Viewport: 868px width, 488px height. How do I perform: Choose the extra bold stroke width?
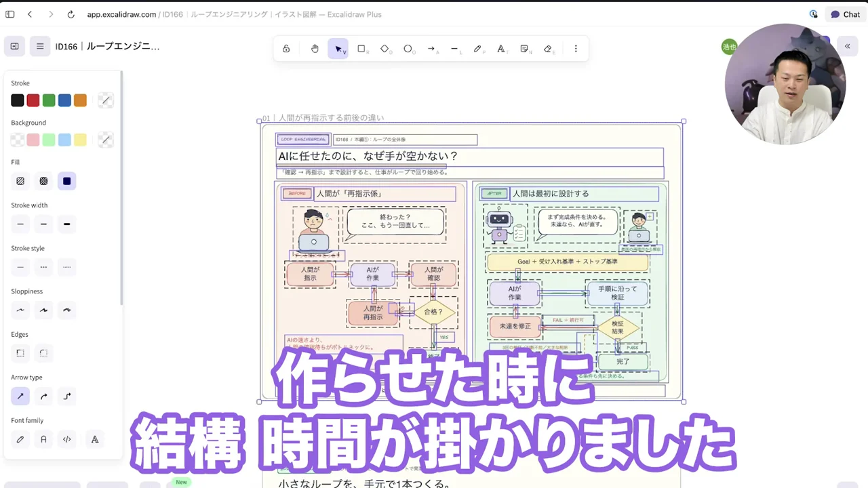pyautogui.click(x=66, y=224)
